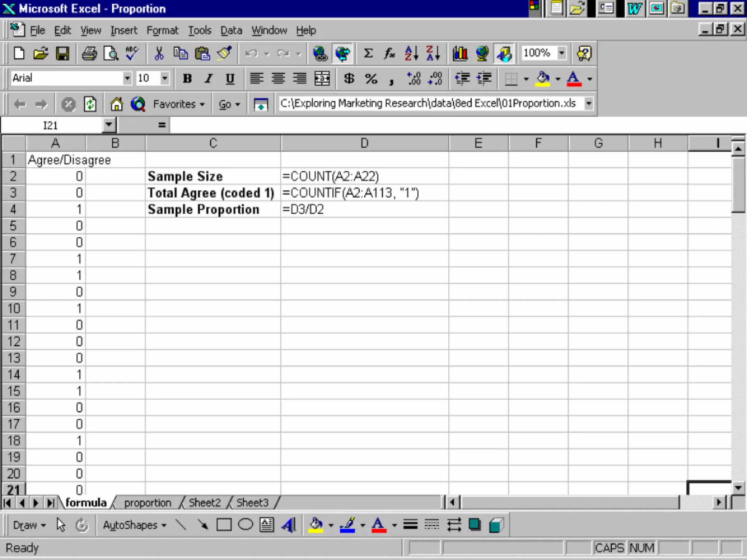Toggle Bold formatting
Viewport: 747px width, 560px height.
[x=187, y=78]
